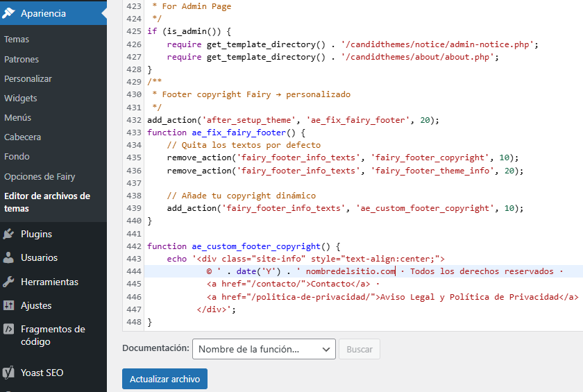Select Widgets under Apariencia

tap(21, 99)
